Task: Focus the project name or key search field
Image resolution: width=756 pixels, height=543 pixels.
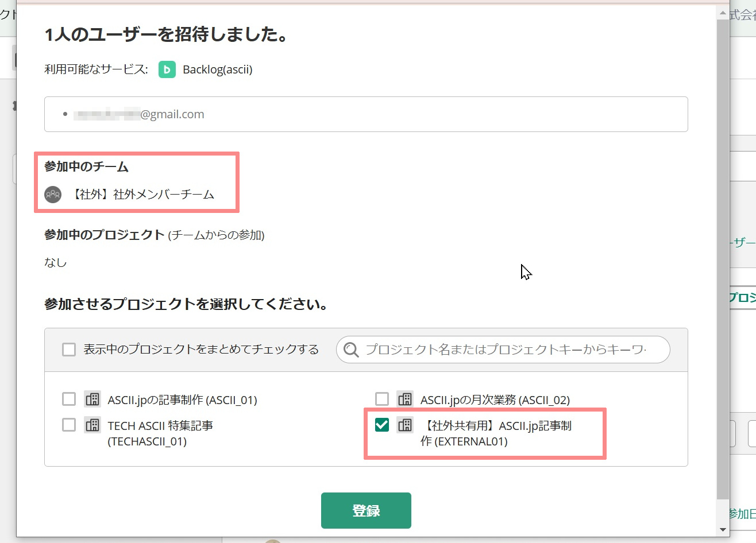Action: (503, 350)
